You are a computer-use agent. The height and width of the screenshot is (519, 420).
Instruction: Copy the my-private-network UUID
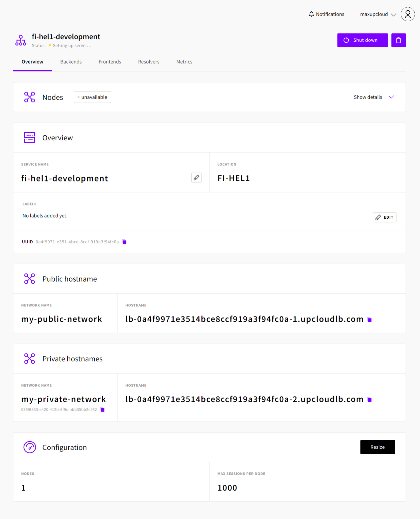(102, 410)
